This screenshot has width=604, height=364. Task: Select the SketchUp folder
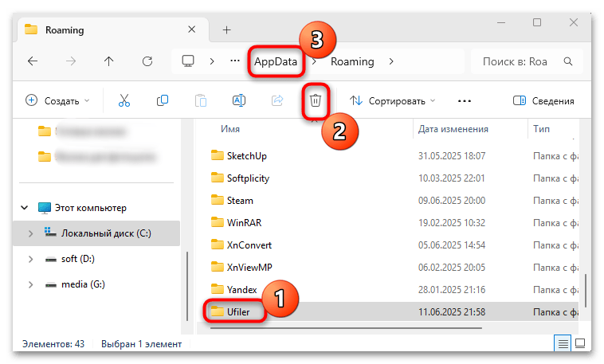(246, 156)
